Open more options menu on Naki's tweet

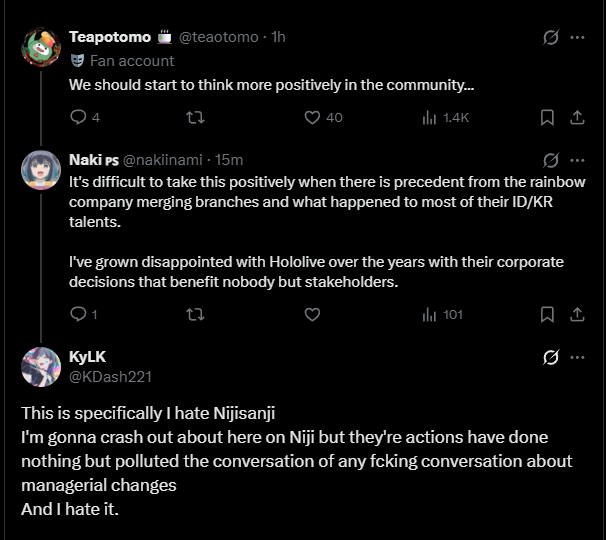pos(577,160)
